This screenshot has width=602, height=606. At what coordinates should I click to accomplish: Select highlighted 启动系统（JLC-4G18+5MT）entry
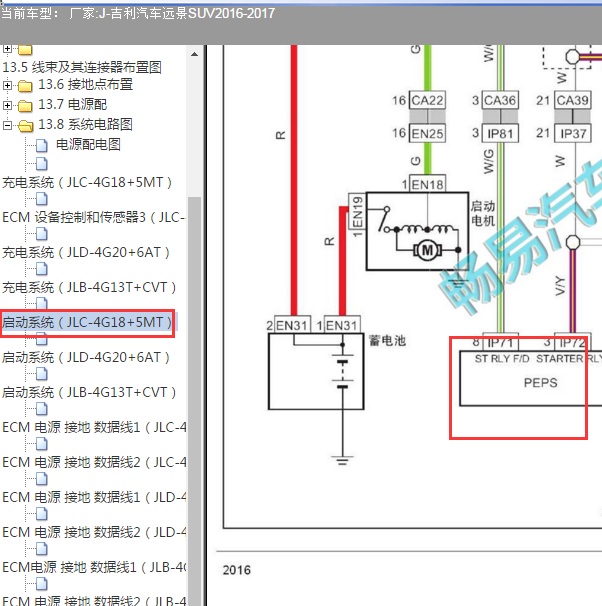point(87,322)
